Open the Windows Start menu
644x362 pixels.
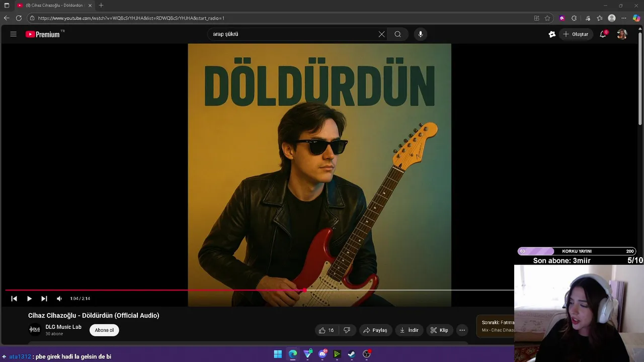(x=278, y=354)
